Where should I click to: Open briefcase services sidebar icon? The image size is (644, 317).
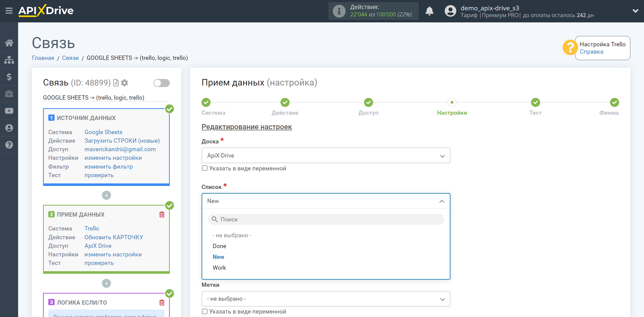(x=9, y=94)
